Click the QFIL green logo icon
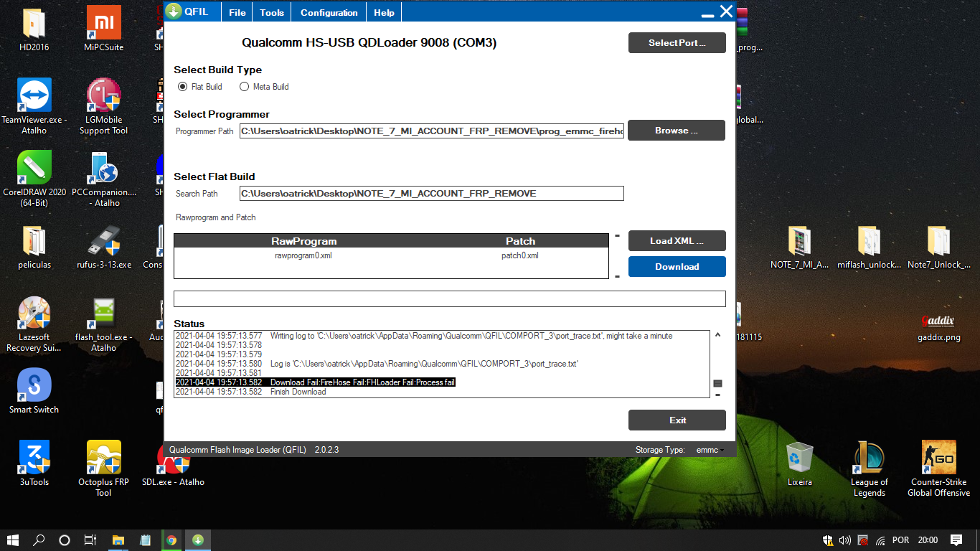The image size is (980, 551). (173, 11)
